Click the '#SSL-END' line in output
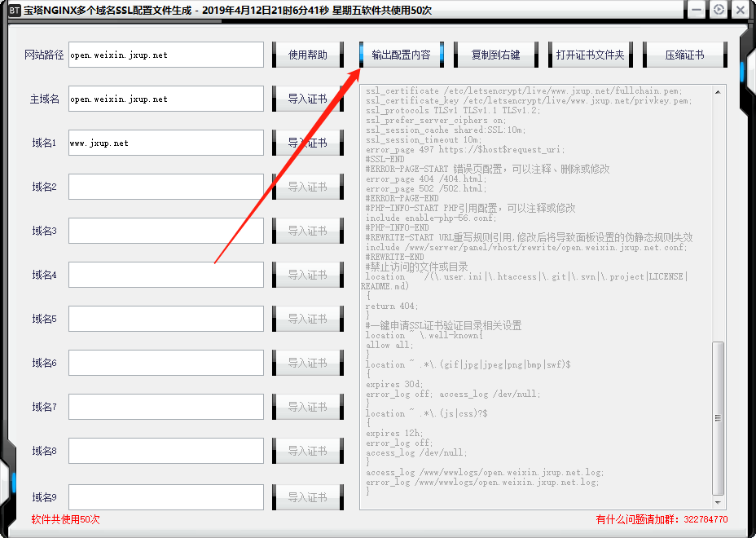The image size is (756, 538). coord(385,159)
